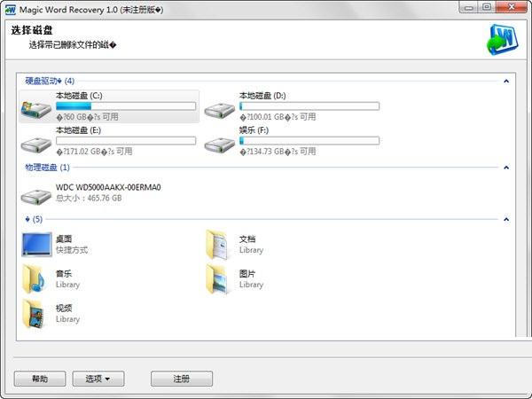Click the F: drive usage bar
This screenshot has height=399, width=532.
click(309, 140)
